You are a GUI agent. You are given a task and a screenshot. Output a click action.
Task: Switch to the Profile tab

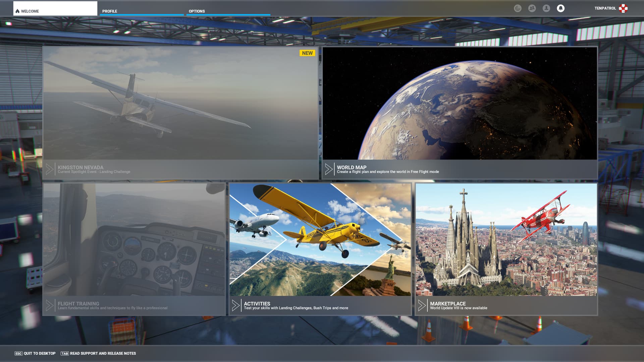pyautogui.click(x=110, y=11)
